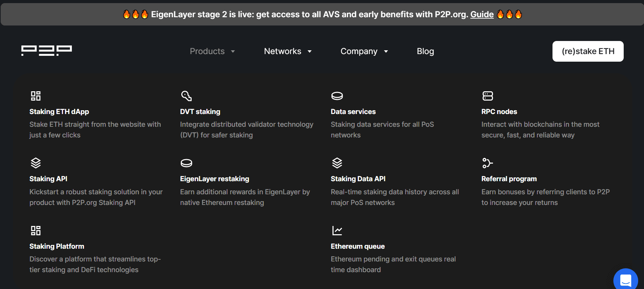Click the Data services coin icon
644x289 pixels.
point(337,96)
